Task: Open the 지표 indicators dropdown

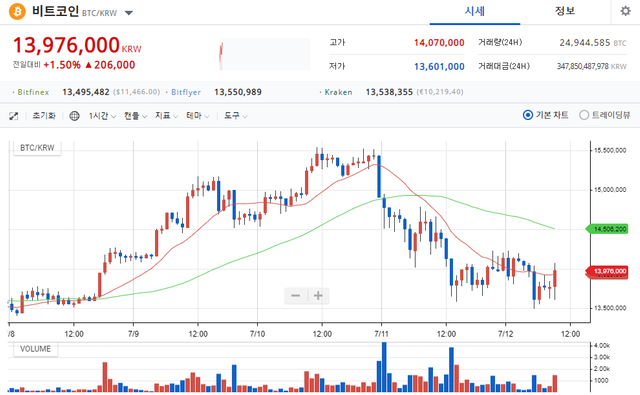Action: click(x=167, y=116)
